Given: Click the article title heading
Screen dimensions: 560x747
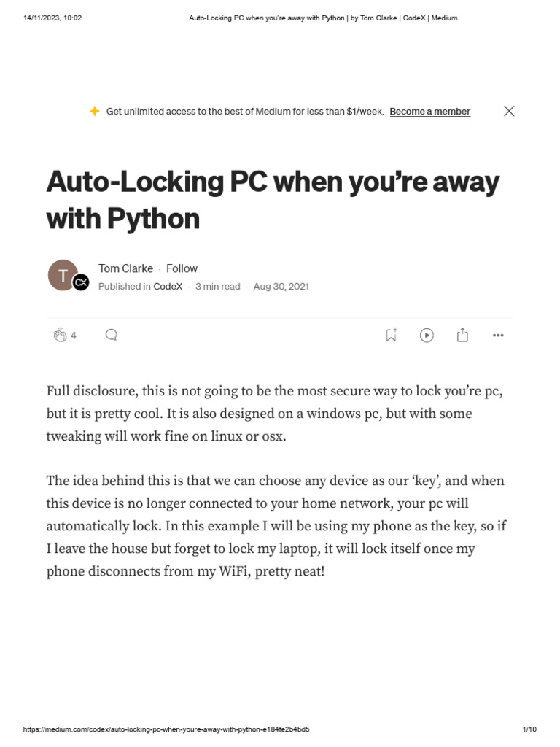Looking at the screenshot, I should [273, 199].
